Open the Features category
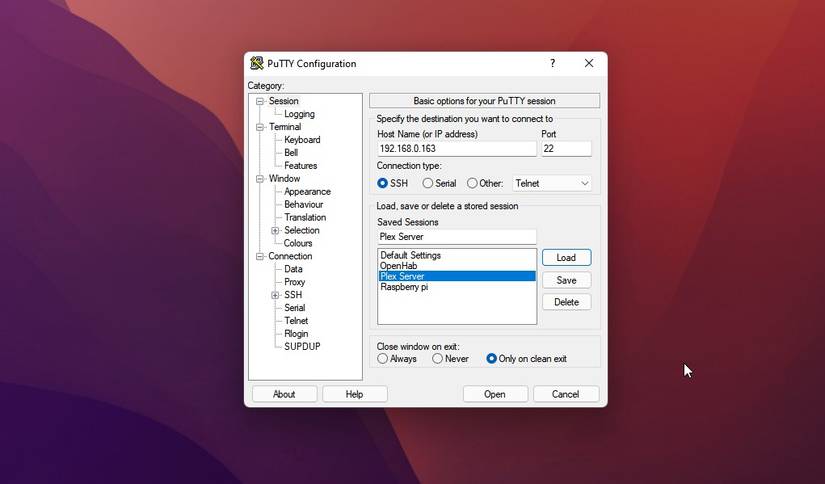This screenshot has width=825, height=484. point(300,166)
